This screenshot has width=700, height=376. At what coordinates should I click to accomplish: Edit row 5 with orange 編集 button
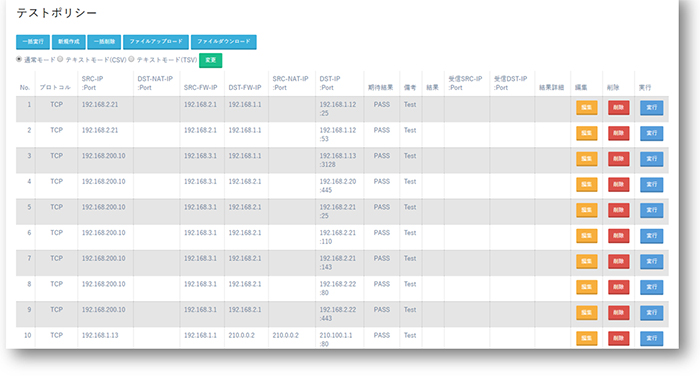point(587,210)
